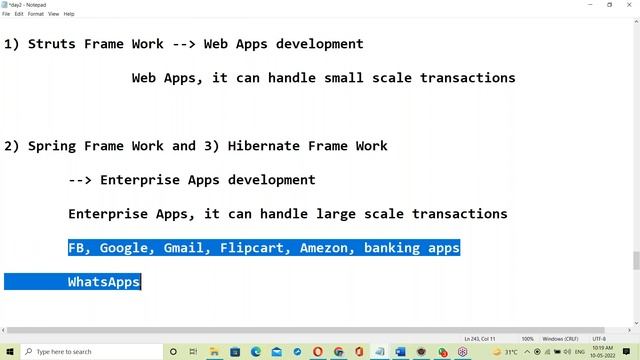The width and height of the screenshot is (640, 360).
Task: Click the Notepad title bar icon
Action: coord(4,5)
